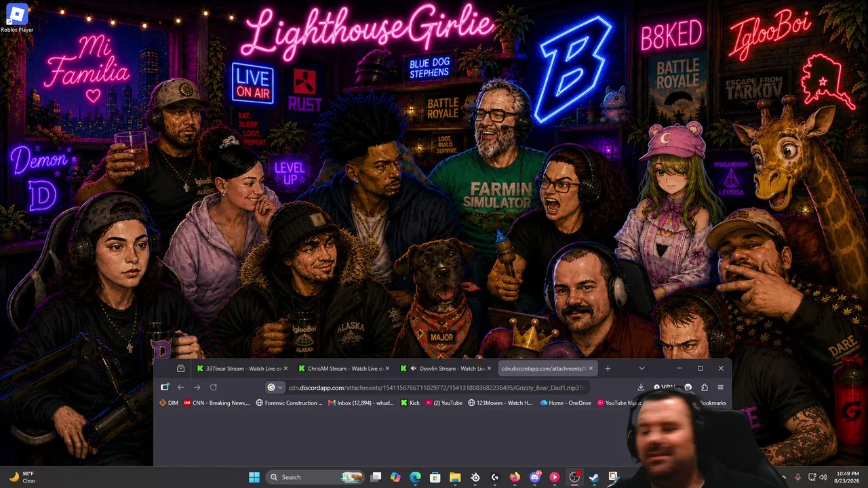The image size is (868, 488).
Task: Open the Forensic Construction bookmark
Action: click(x=290, y=403)
